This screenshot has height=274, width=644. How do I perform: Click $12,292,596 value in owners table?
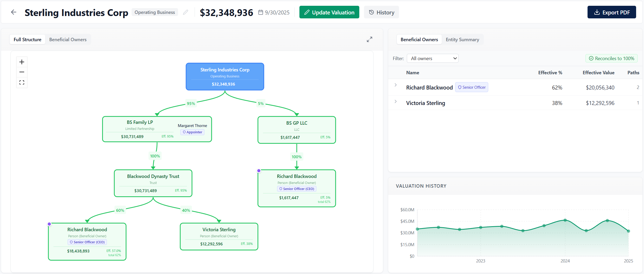click(600, 103)
